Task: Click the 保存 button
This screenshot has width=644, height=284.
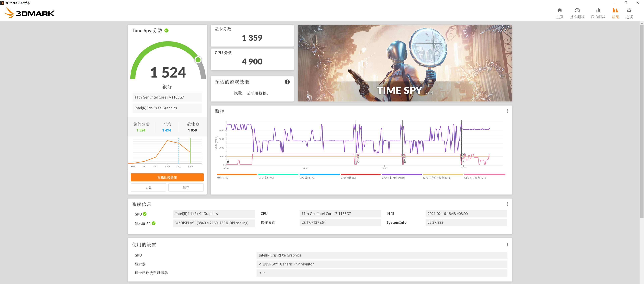Action: point(186,188)
